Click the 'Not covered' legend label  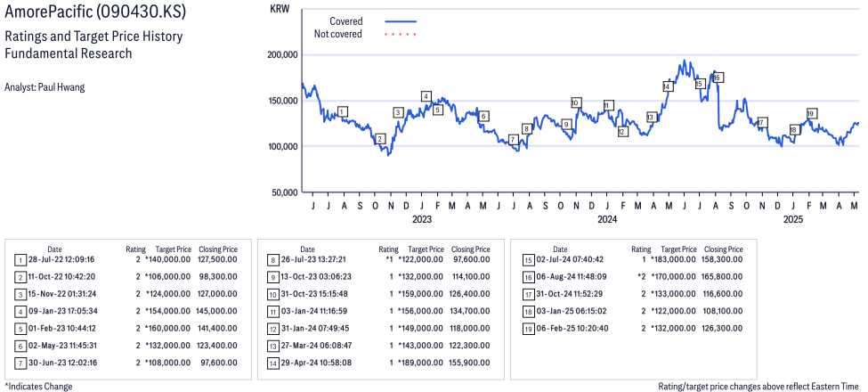point(337,34)
